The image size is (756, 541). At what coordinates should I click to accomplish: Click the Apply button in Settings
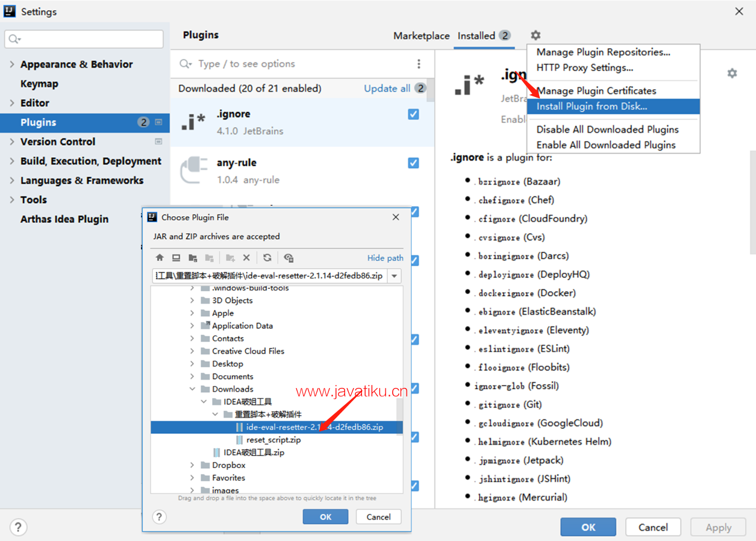[x=718, y=527]
